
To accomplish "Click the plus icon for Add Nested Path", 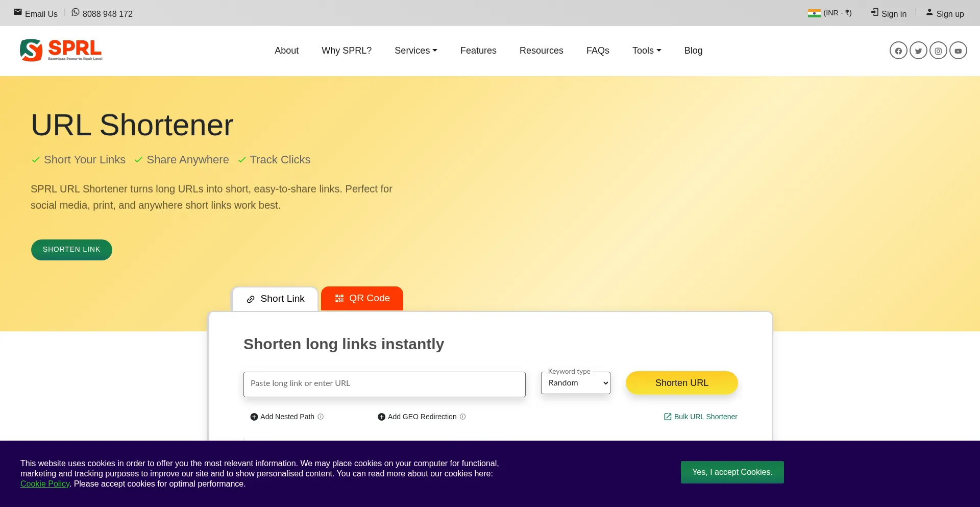I will click(x=254, y=417).
